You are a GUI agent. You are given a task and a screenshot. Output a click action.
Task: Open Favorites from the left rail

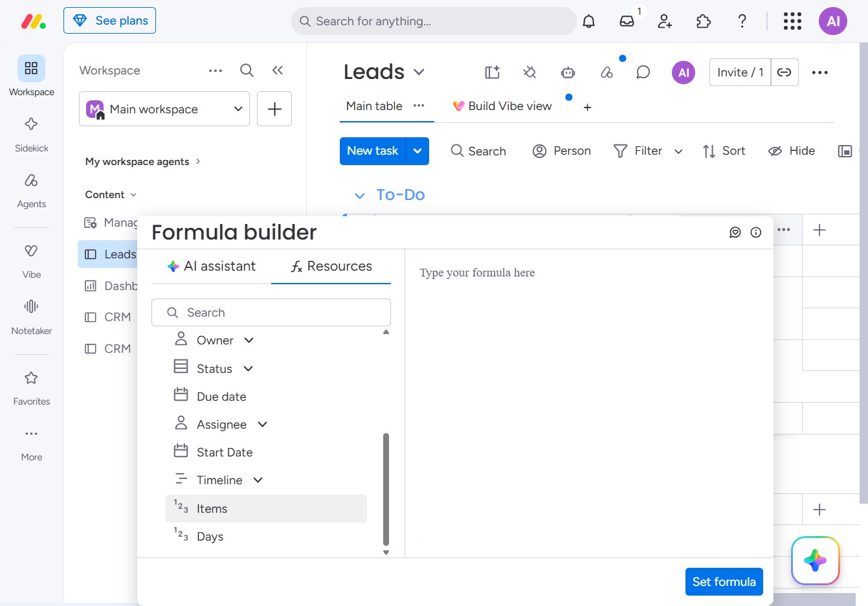pyautogui.click(x=31, y=388)
